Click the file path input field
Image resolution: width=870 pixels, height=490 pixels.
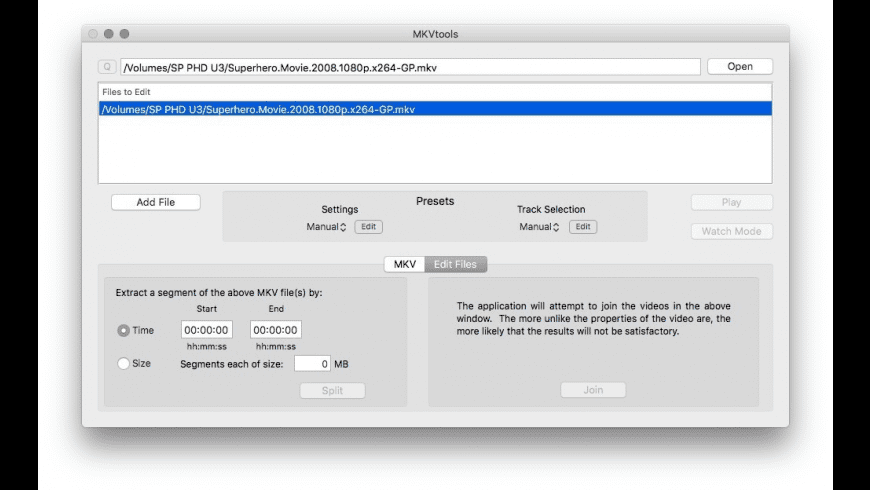[411, 67]
